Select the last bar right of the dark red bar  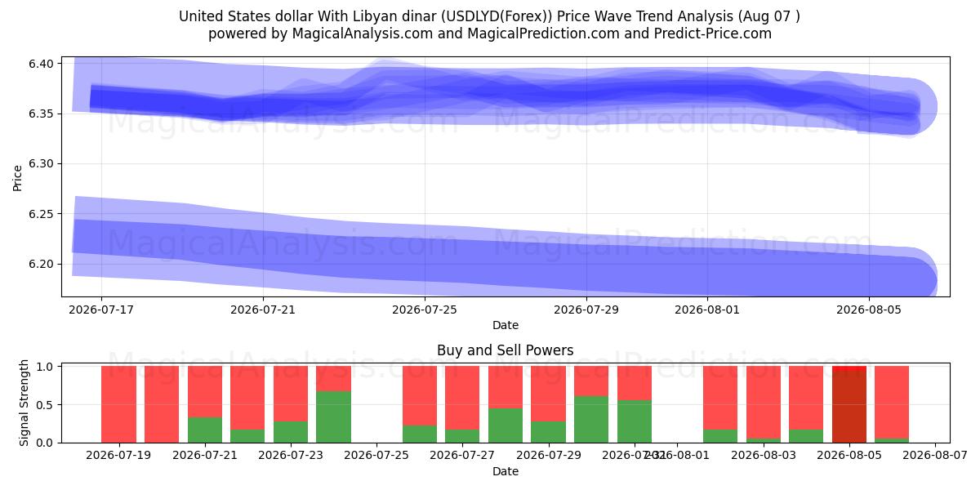pyautogui.click(x=892, y=404)
